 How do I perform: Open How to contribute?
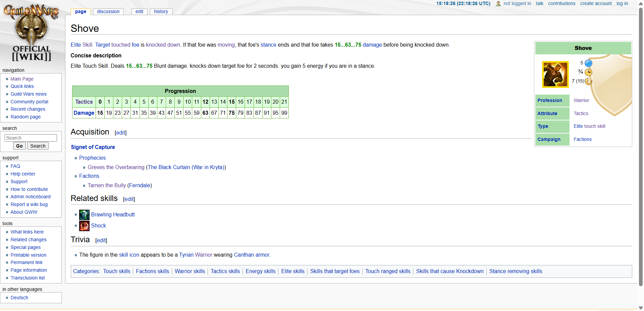29,189
